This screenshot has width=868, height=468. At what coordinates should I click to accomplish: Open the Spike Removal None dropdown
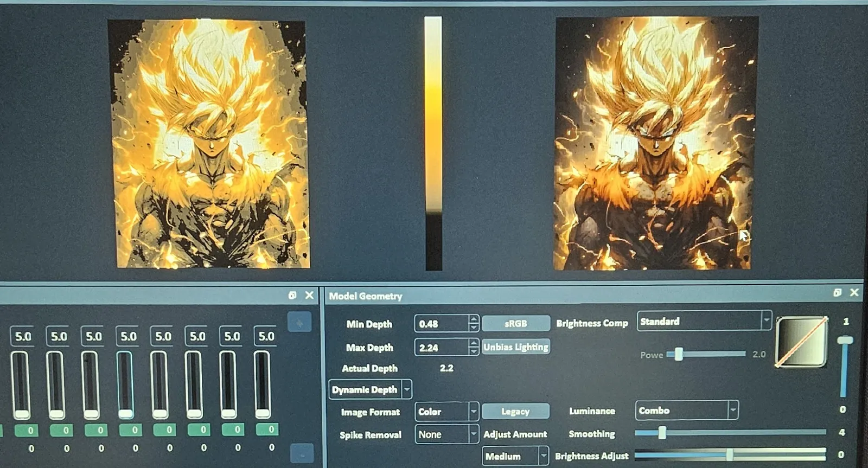tap(446, 434)
